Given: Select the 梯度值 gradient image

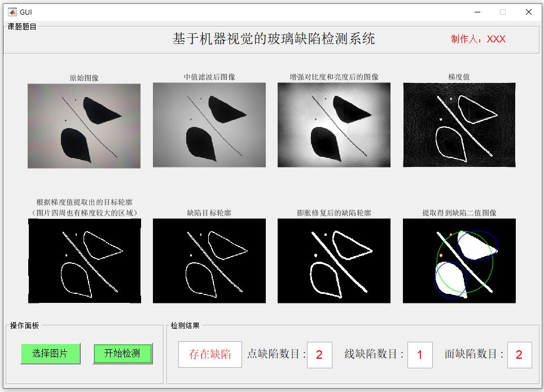Looking at the screenshot, I should 459,125.
